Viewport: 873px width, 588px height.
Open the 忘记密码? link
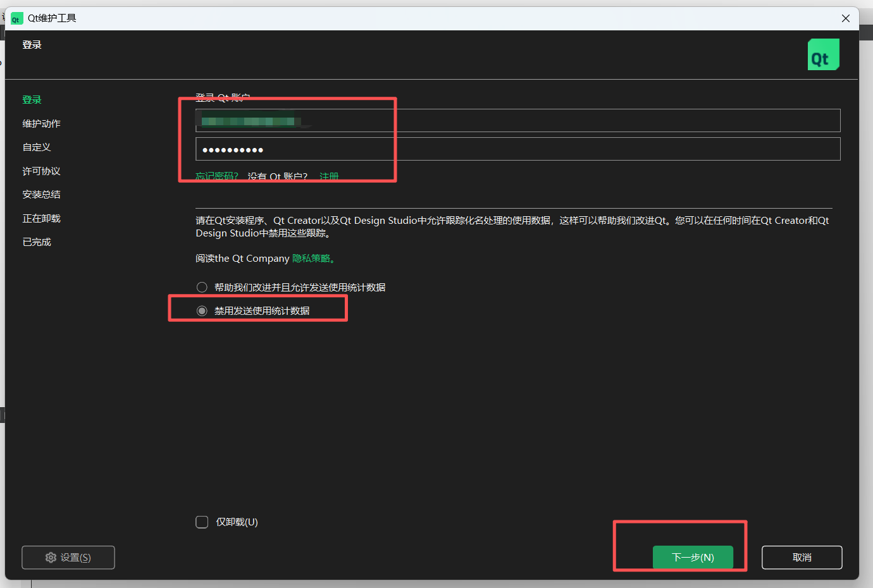click(x=216, y=176)
